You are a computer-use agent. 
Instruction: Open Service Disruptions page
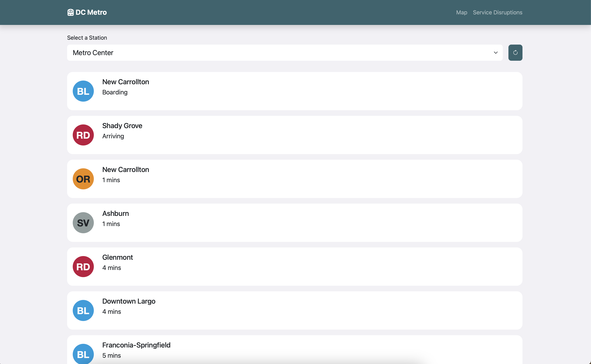498,12
